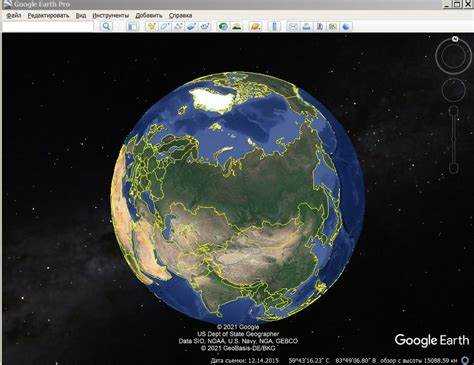Toggle the sidebar panel toolbar button
This screenshot has height=365, width=474.
(132, 26)
